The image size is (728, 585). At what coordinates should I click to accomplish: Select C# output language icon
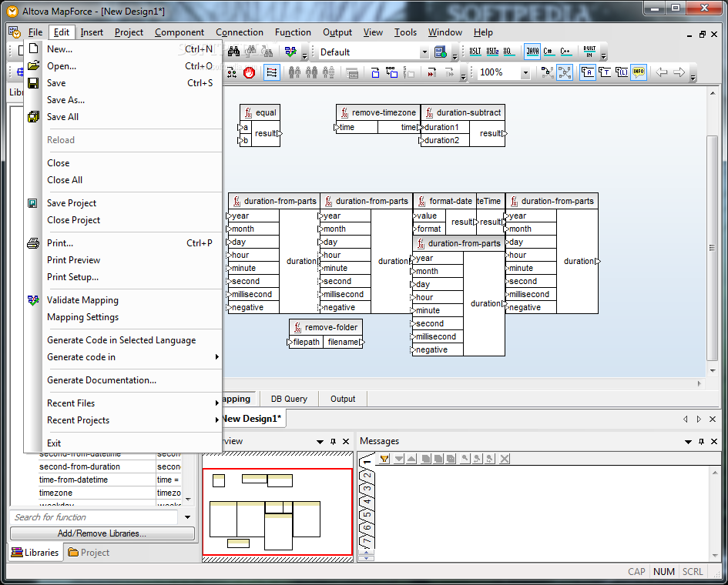tap(549, 51)
